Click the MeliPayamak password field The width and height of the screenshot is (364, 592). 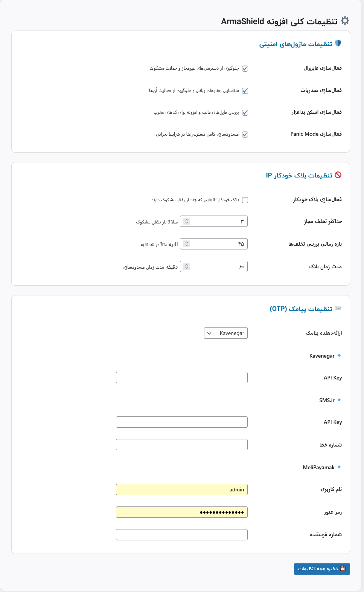pyautogui.click(x=182, y=512)
